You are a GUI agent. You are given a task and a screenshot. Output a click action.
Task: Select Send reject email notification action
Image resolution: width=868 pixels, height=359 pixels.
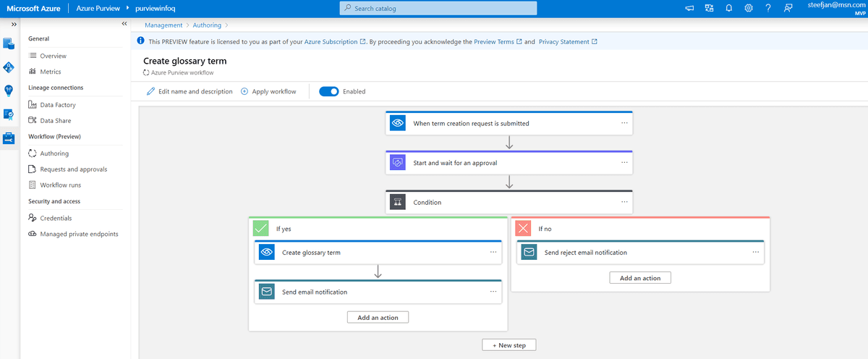click(640, 253)
